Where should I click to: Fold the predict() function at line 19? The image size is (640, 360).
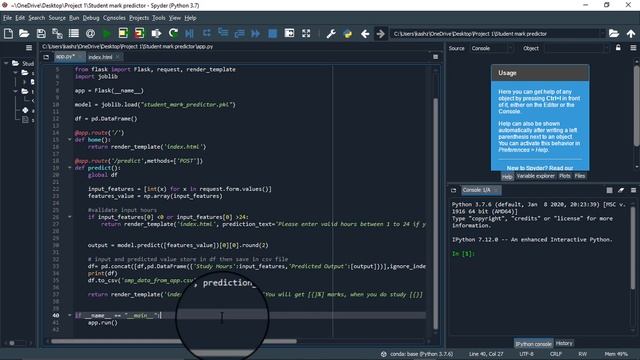pyautogui.click(x=69, y=168)
